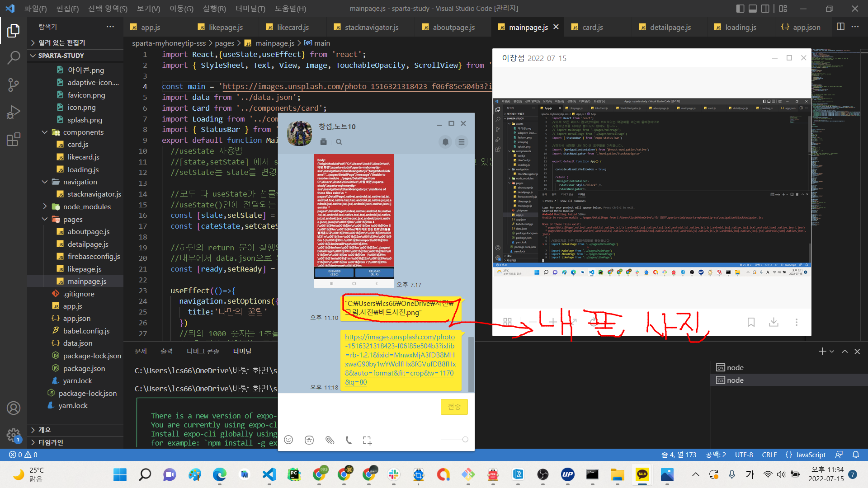Collapse the navigation folder
868x488 pixels.
[x=80, y=182]
